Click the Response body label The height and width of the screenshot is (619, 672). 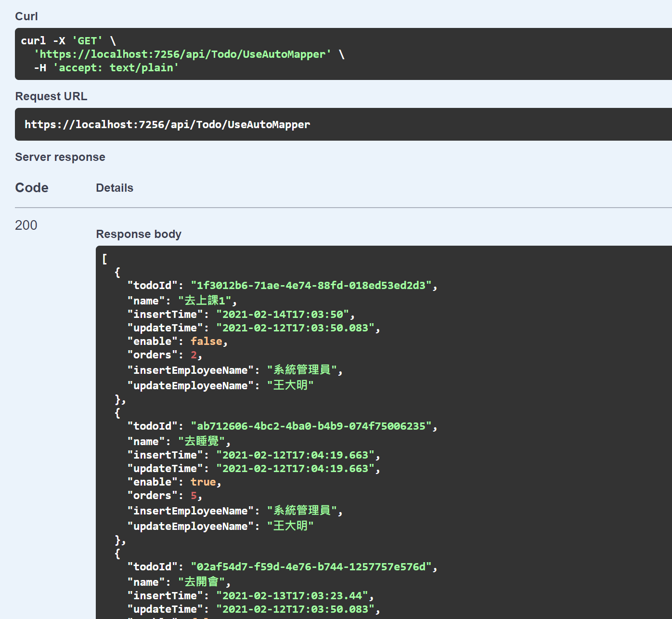point(139,234)
